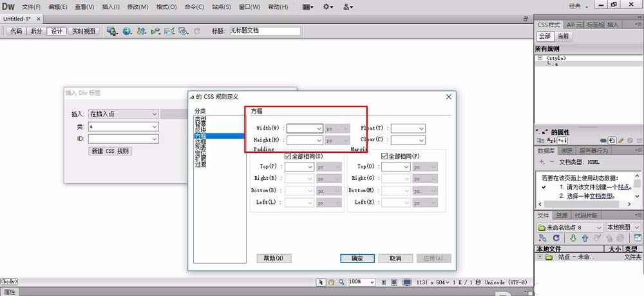Toggle the Padding 全部相同(S) checkbox

pyautogui.click(x=288, y=156)
